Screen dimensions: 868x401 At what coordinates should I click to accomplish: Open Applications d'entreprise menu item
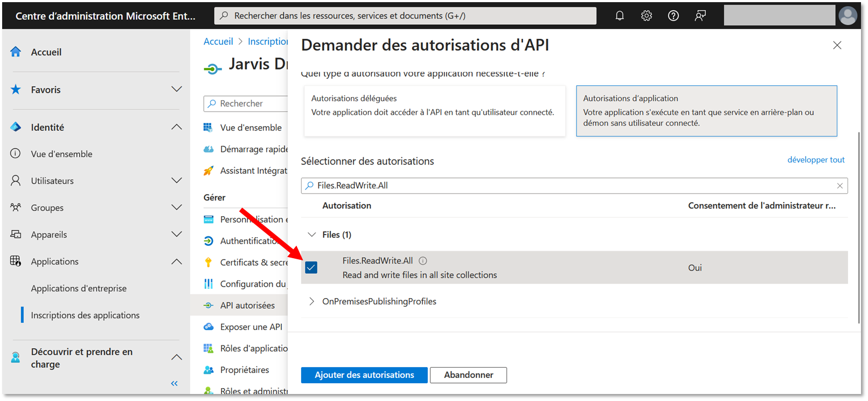pos(79,288)
